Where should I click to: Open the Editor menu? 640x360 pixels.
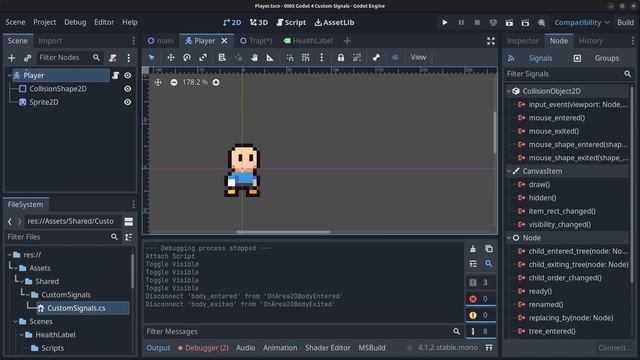(104, 22)
